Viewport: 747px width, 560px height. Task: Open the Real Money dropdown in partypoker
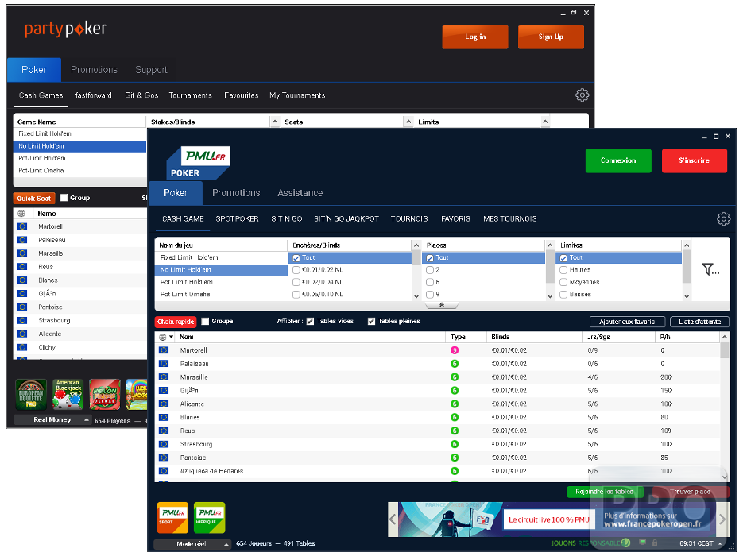[x=52, y=419]
